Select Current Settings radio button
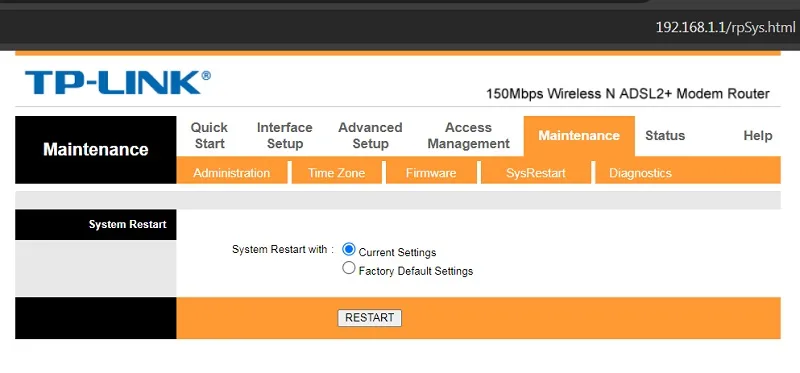The height and width of the screenshot is (373, 800). pos(349,250)
